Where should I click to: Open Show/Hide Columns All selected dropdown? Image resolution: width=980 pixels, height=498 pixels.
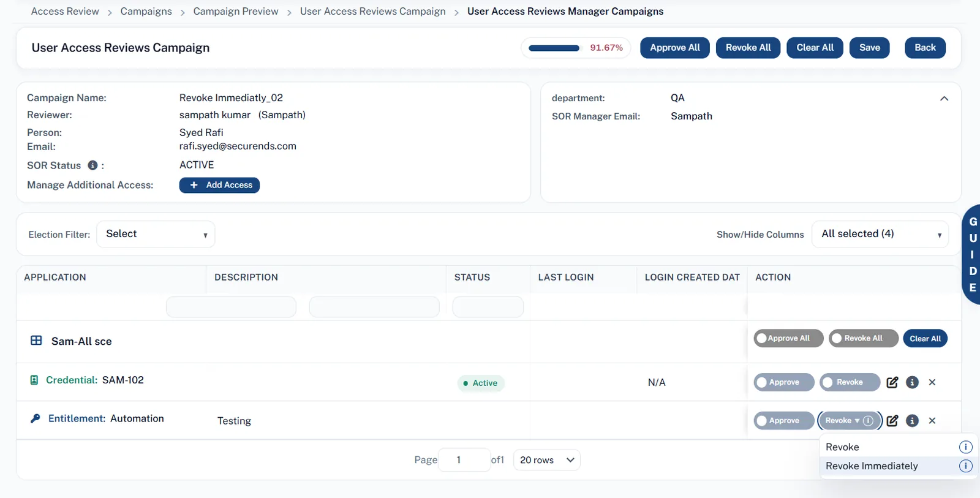click(x=880, y=234)
